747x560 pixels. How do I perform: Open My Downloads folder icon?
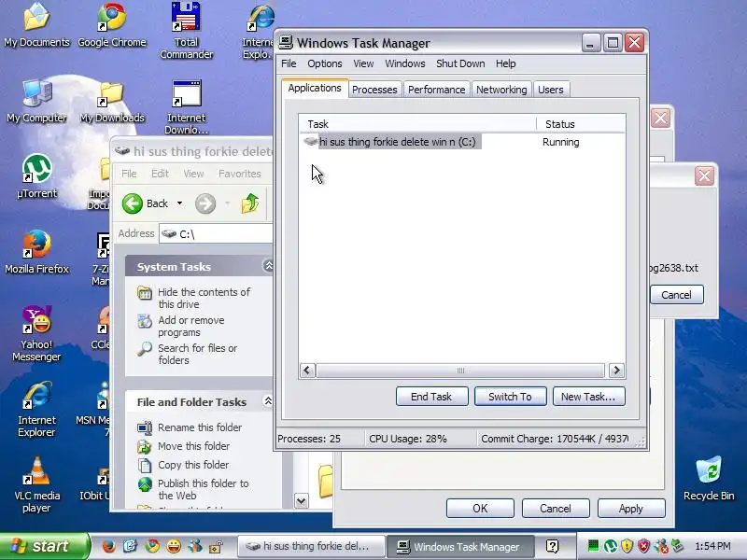(x=112, y=101)
